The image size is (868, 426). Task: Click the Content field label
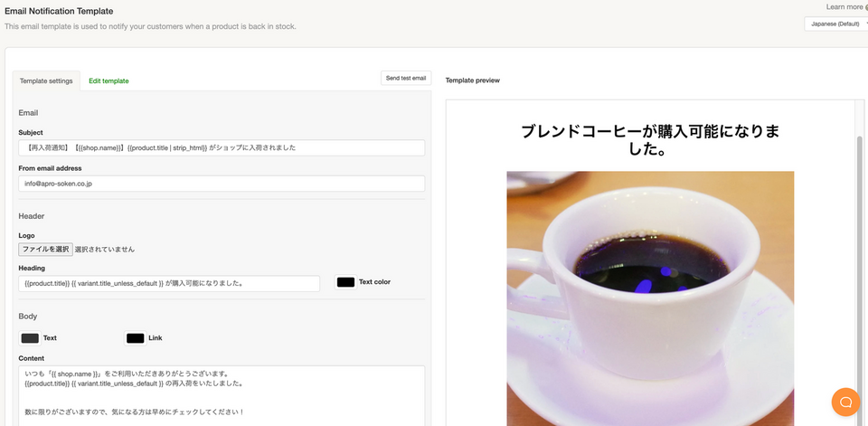(31, 358)
